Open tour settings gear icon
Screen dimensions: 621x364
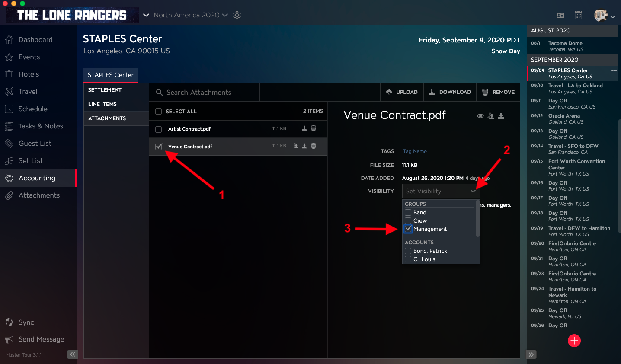[237, 15]
